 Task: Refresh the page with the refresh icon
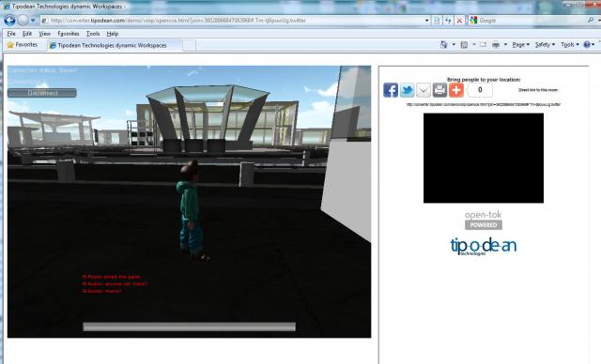[x=448, y=21]
